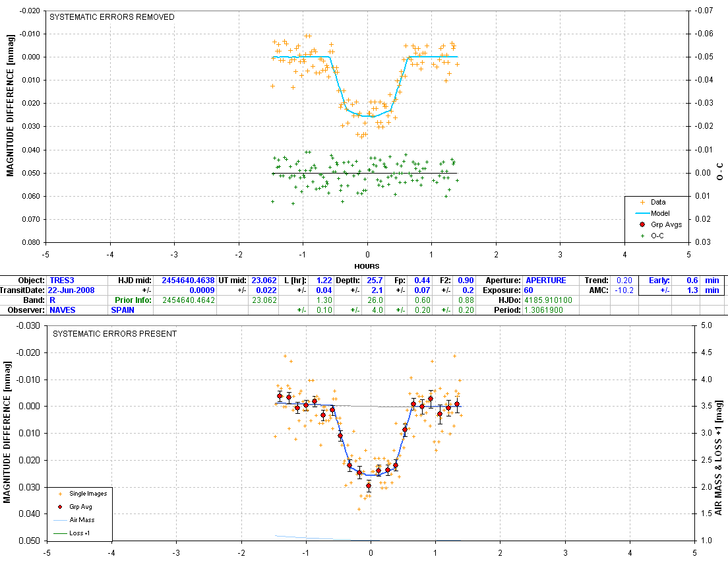Select the HOURS x-axis label
This screenshot has width=728, height=561.
[367, 266]
